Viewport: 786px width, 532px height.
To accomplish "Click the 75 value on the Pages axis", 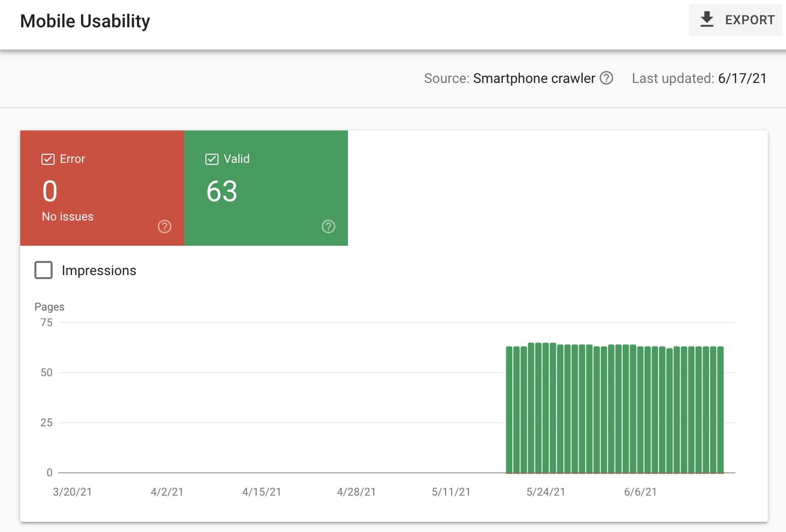I will [47, 323].
